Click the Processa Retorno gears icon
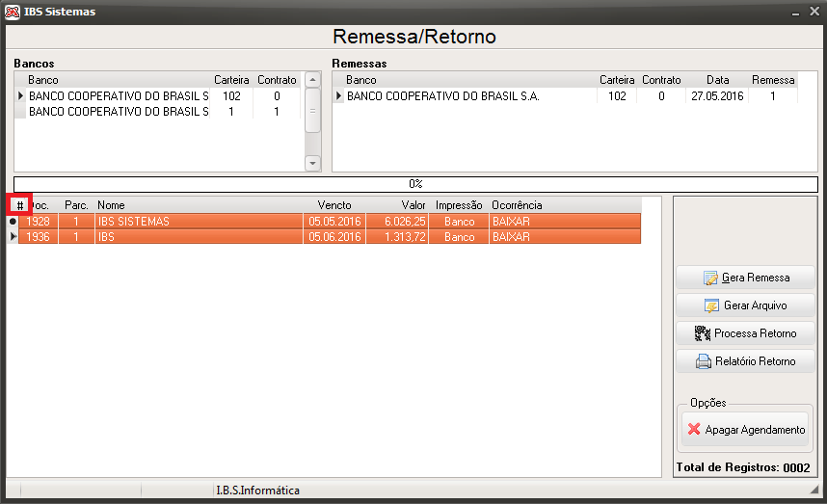This screenshot has width=827, height=504. [702, 333]
